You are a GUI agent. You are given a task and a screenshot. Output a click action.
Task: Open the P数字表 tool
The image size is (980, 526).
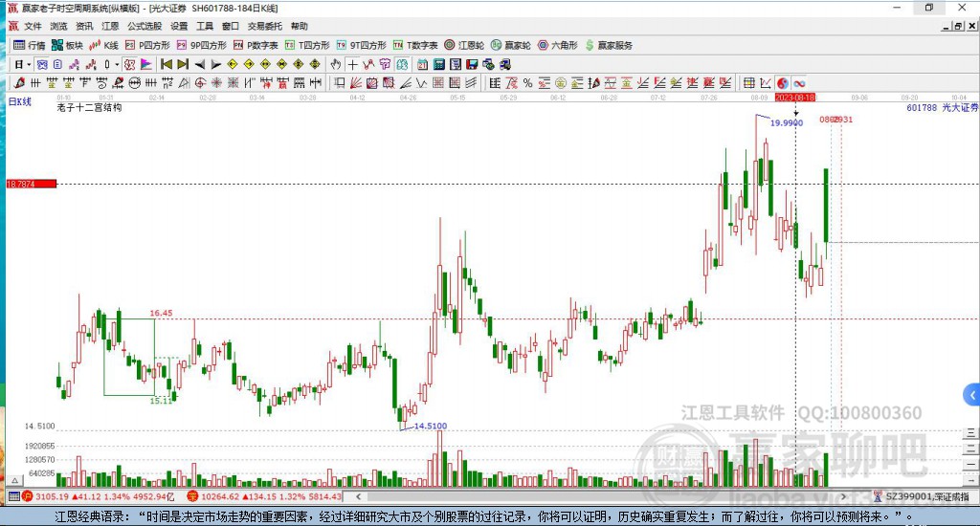256,45
